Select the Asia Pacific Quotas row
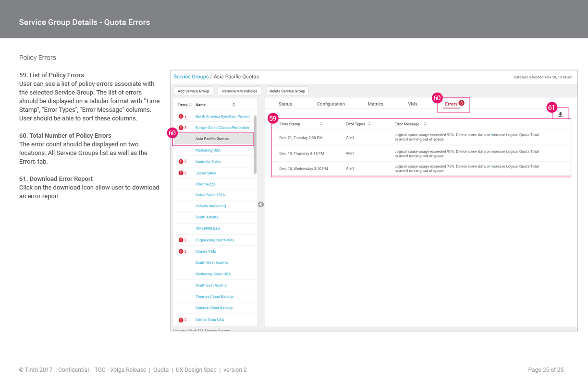 (213, 139)
